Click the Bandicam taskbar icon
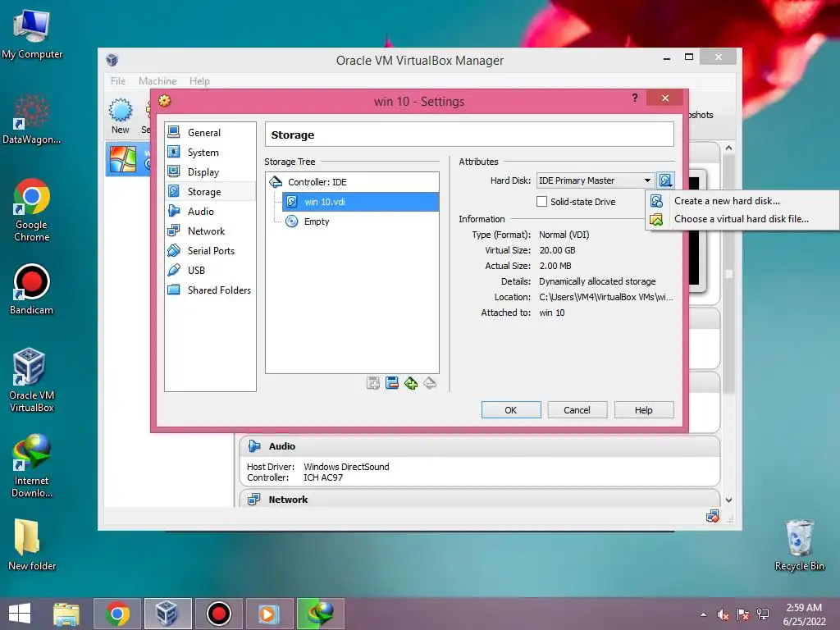 point(218,614)
